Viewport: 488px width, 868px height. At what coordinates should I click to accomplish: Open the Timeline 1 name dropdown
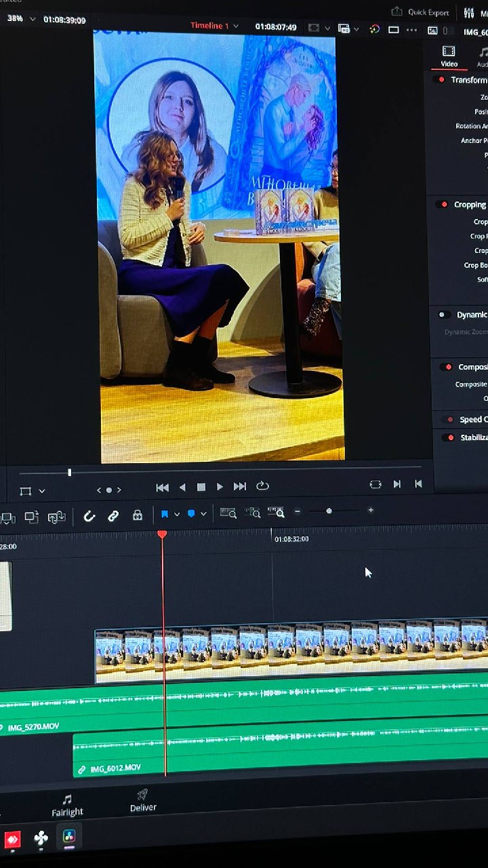click(214, 26)
